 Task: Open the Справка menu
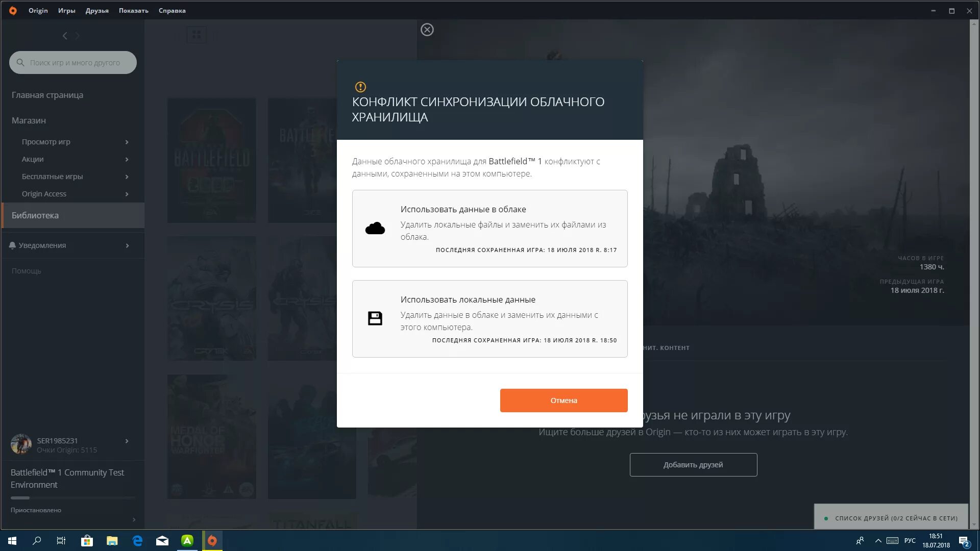[172, 10]
